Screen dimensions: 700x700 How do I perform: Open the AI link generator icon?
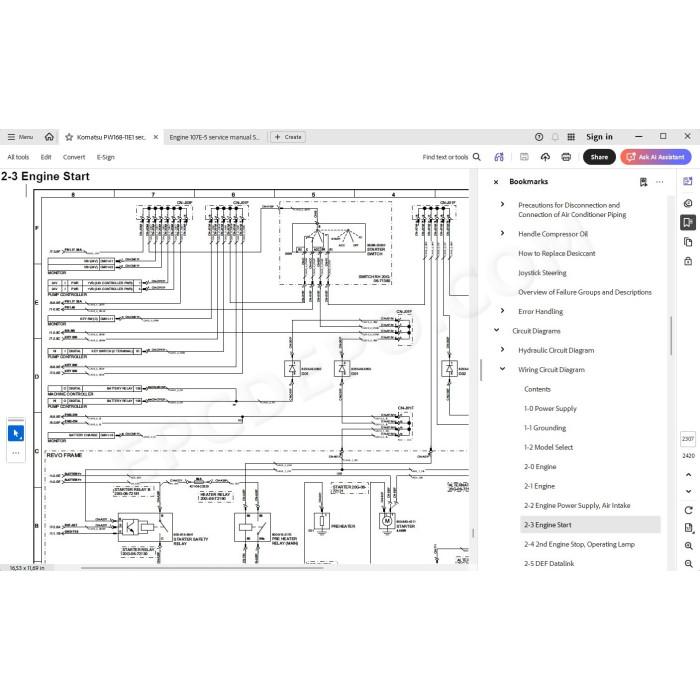tap(499, 157)
